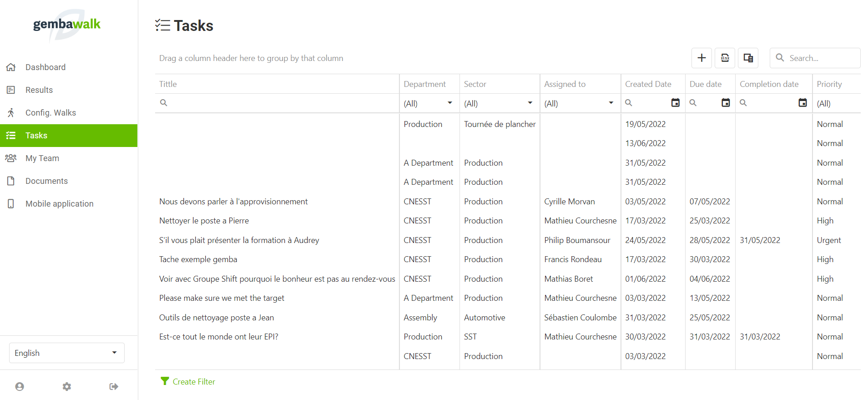Go to Dashboard in the sidebar

[45, 67]
